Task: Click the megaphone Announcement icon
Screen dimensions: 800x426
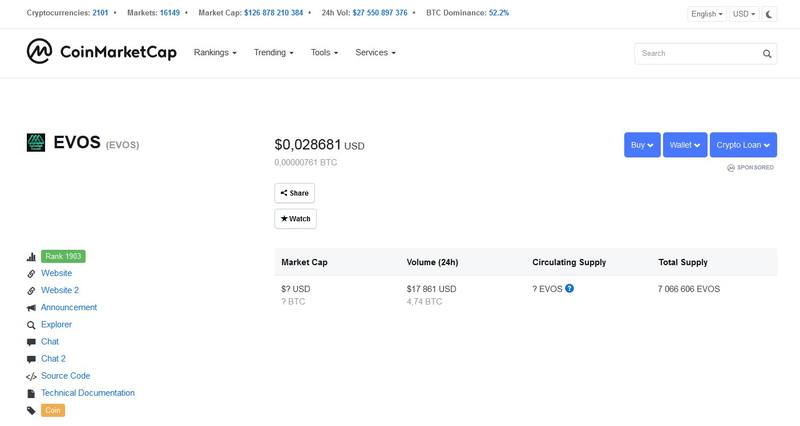Action: coord(31,308)
